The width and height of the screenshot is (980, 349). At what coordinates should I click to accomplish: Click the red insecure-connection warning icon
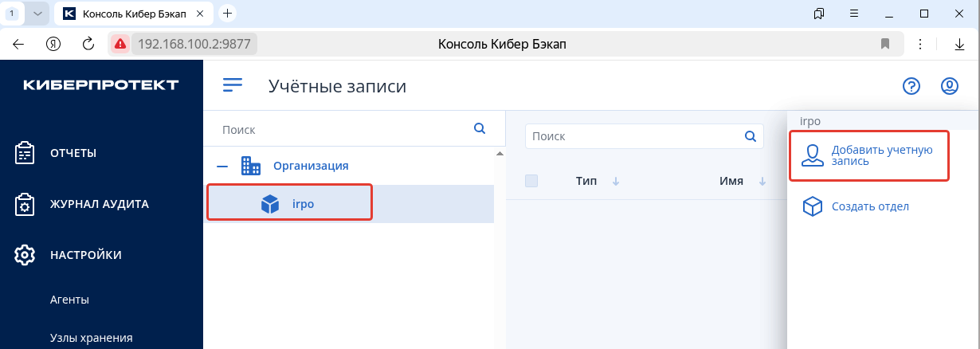click(x=120, y=44)
